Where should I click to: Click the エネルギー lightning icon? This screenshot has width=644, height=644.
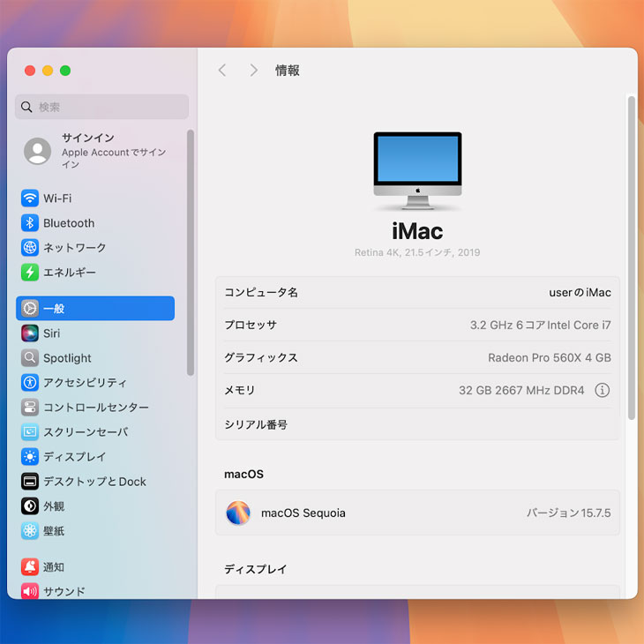pyautogui.click(x=30, y=273)
